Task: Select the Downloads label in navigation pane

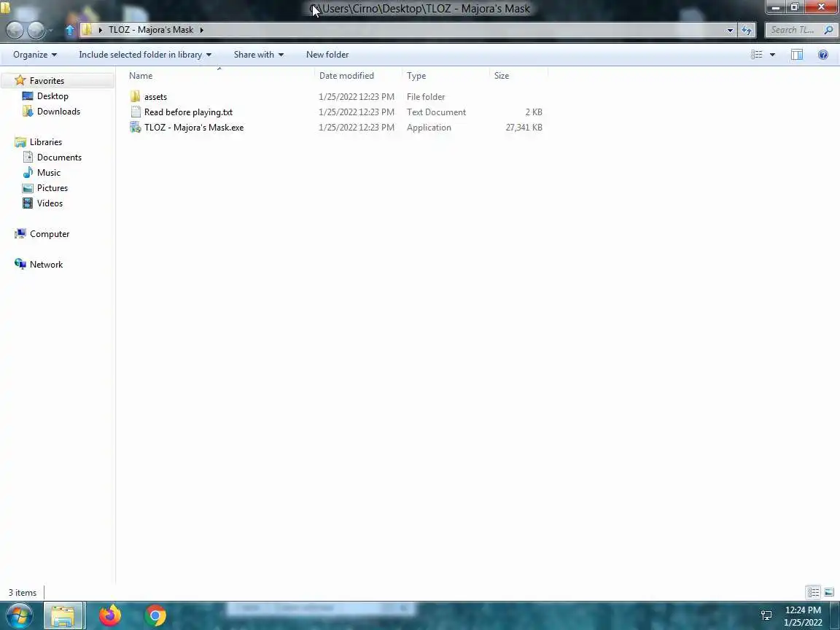Action: (58, 112)
